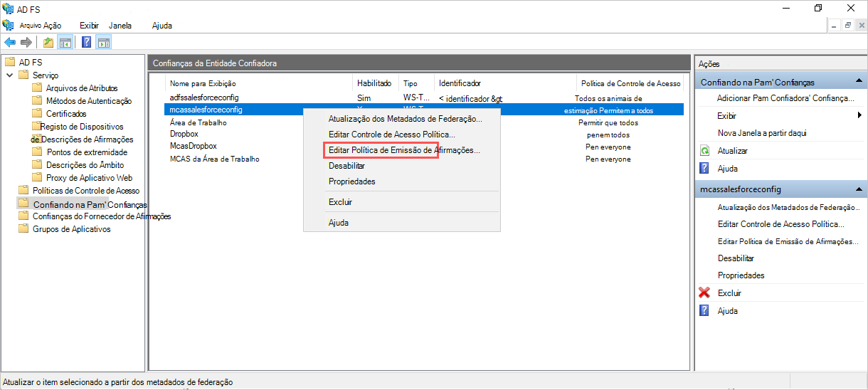This screenshot has width=868, height=390.
Task: Click the AD FS root folder icon
Action: (10, 62)
